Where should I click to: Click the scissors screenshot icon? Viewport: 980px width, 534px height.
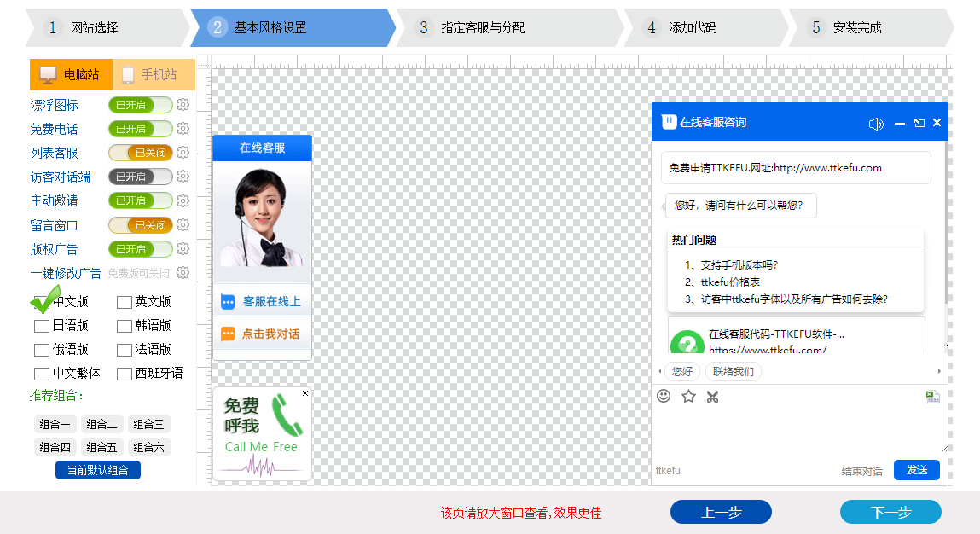(x=712, y=397)
